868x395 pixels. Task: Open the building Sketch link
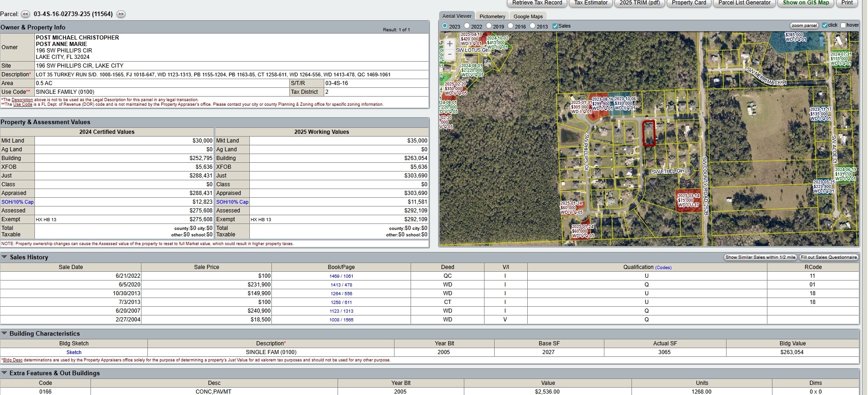pyautogui.click(x=73, y=352)
